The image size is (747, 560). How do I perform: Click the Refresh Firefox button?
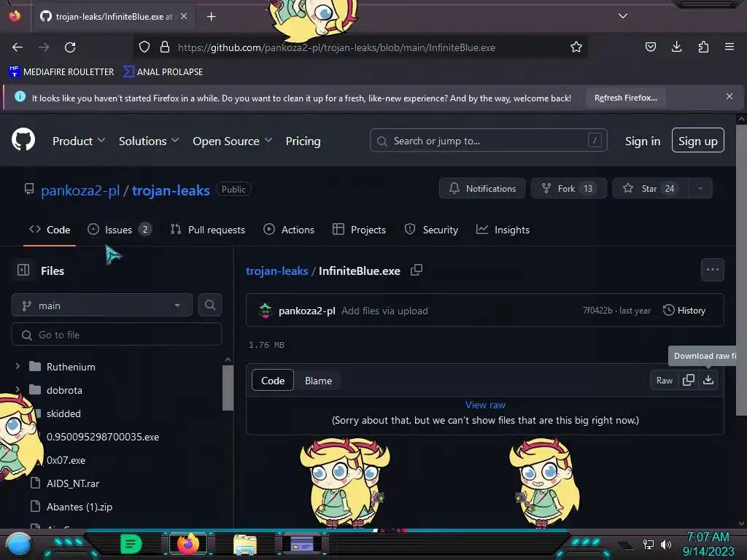pos(625,98)
